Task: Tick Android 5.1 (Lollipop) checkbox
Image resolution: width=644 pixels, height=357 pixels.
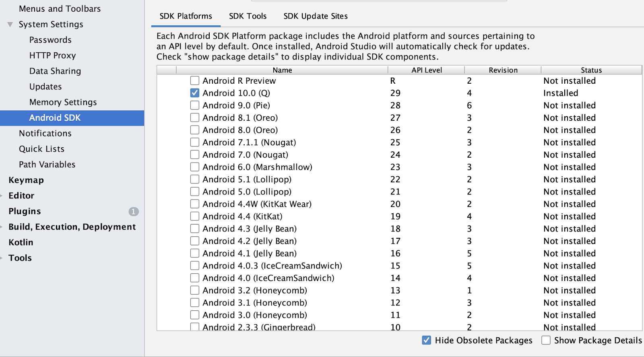Action: [195, 179]
